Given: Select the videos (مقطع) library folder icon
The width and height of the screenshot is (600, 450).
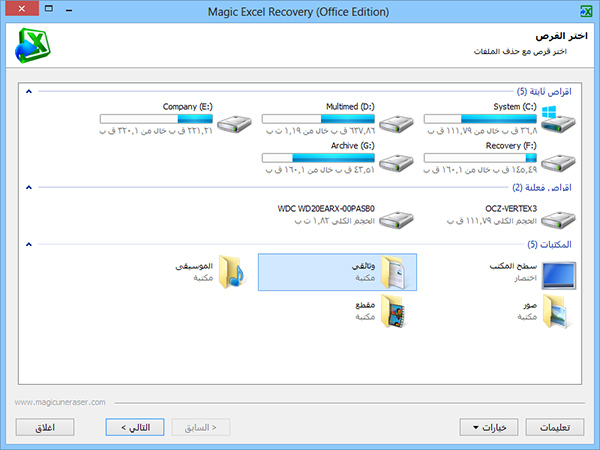Looking at the screenshot, I should coord(393,311).
